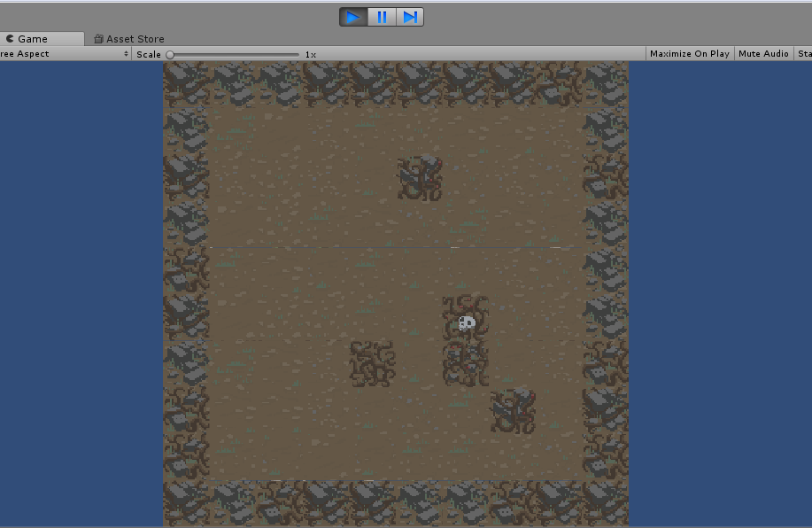Click the Scale slider handle

point(170,54)
